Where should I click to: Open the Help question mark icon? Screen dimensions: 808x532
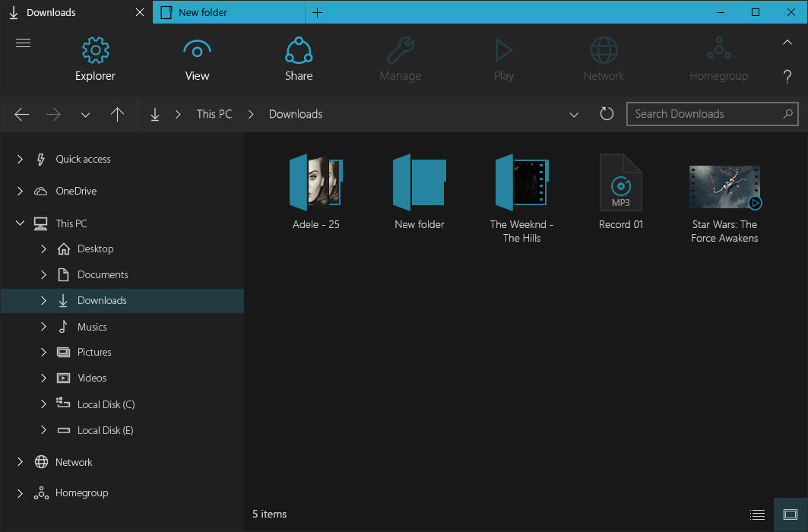pos(787,76)
